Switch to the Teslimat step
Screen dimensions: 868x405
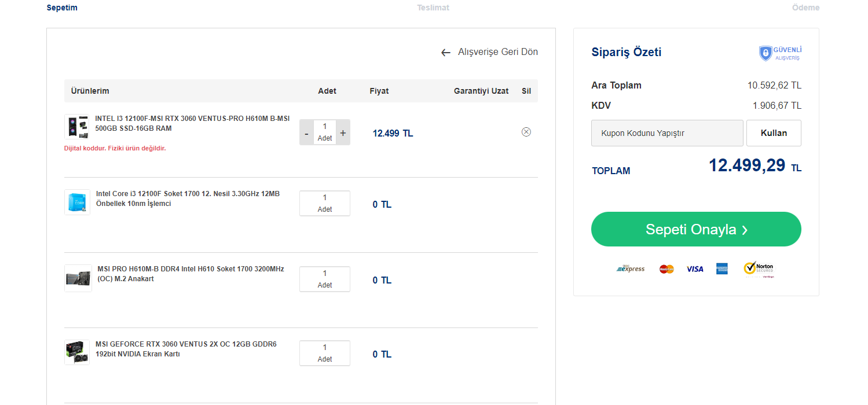[x=433, y=8]
